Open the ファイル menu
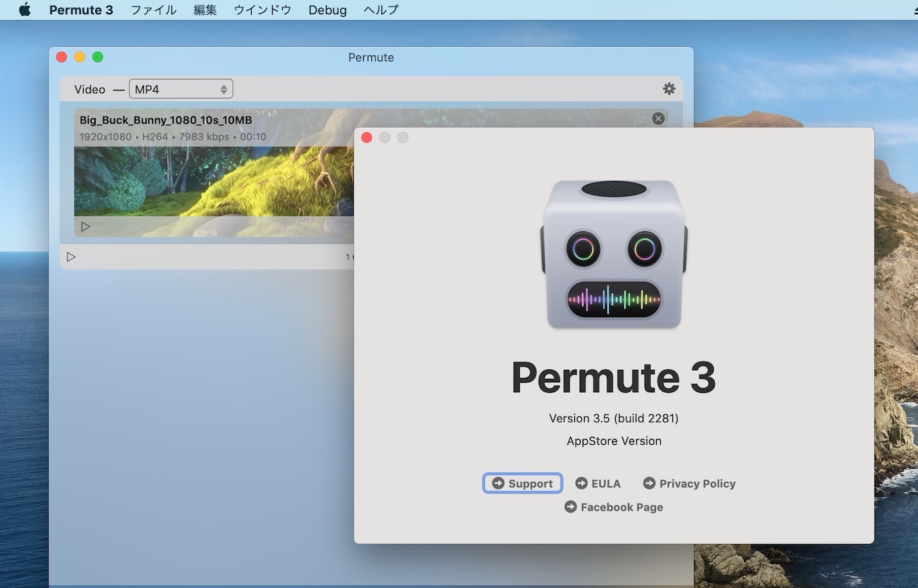The height and width of the screenshot is (588, 918). pos(153,10)
